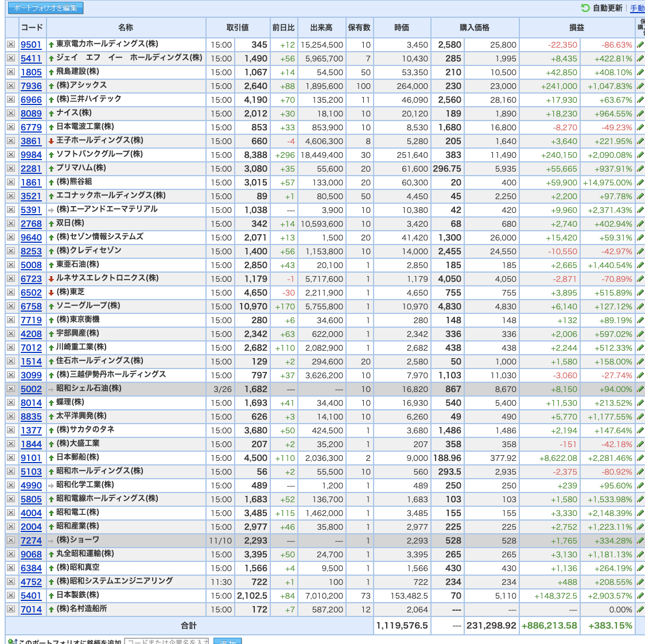Click the green auto-refresh icon next to 自動更新

(585, 8)
